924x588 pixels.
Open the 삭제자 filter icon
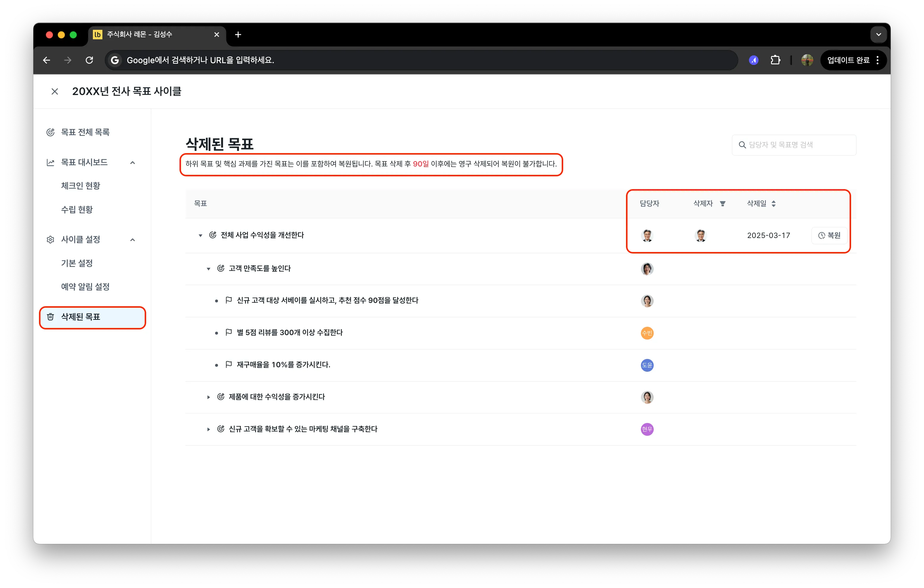click(722, 203)
